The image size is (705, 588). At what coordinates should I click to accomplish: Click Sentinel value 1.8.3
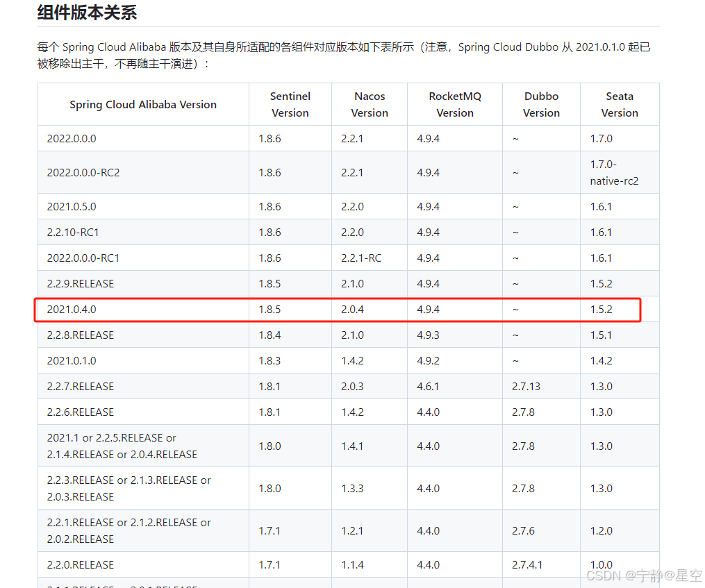(269, 360)
